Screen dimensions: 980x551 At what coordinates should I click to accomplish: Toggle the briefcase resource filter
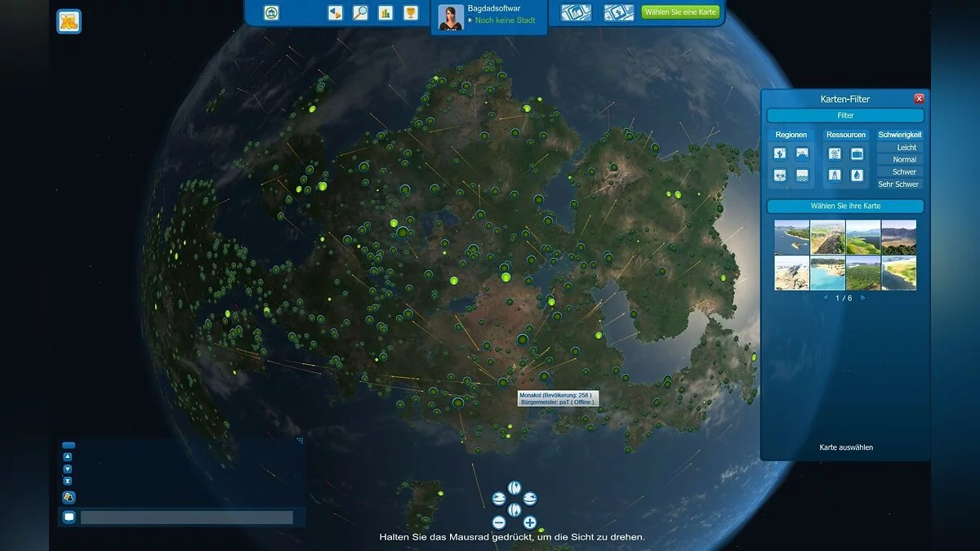[857, 153]
